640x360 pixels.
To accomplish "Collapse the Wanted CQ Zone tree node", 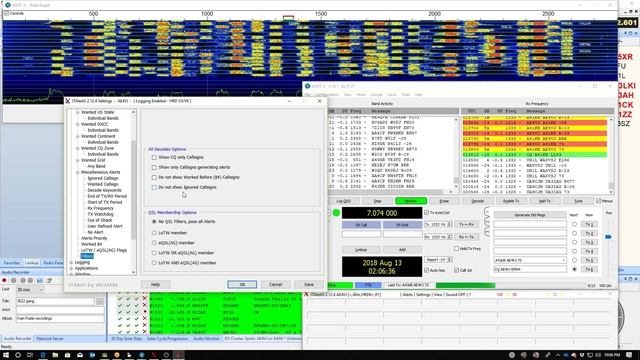I will tap(77, 148).
